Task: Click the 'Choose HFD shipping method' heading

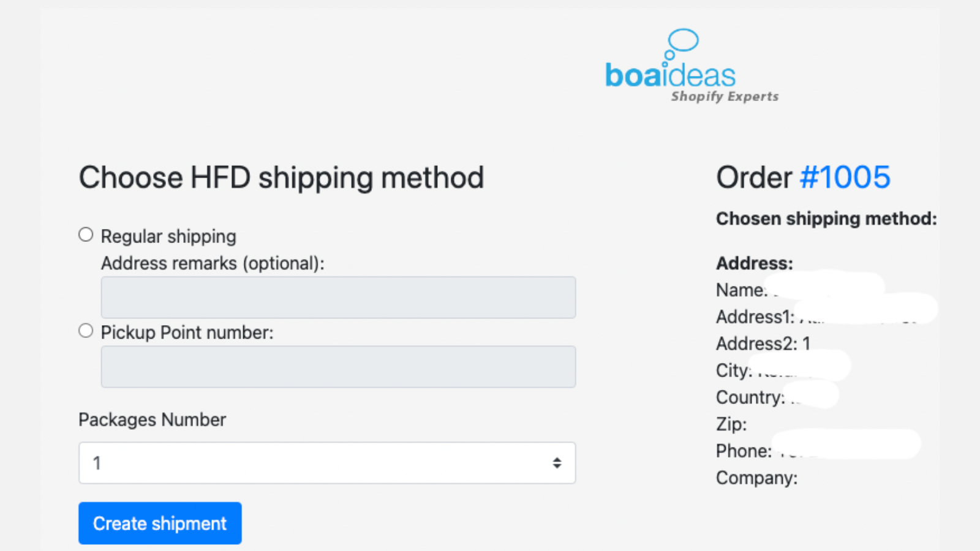Action: [281, 178]
